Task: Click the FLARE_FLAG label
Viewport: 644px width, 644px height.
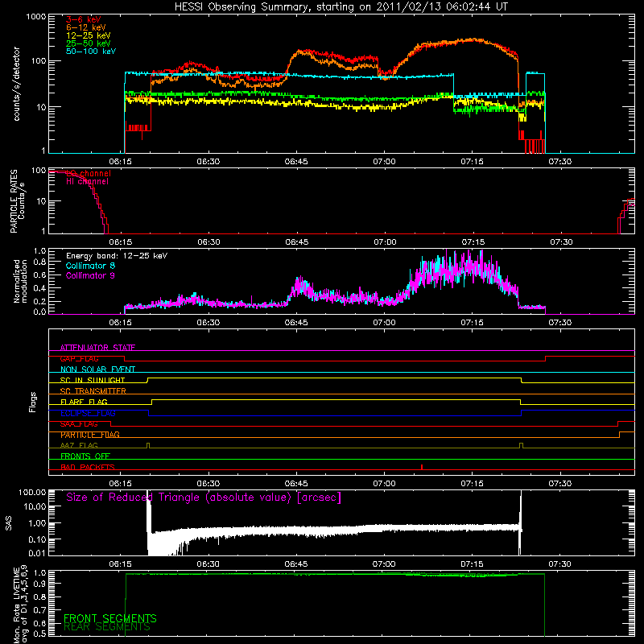Action: click(x=84, y=402)
